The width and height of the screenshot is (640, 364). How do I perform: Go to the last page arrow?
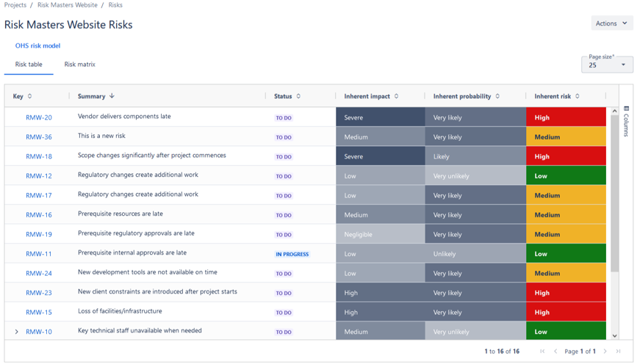[x=619, y=352]
